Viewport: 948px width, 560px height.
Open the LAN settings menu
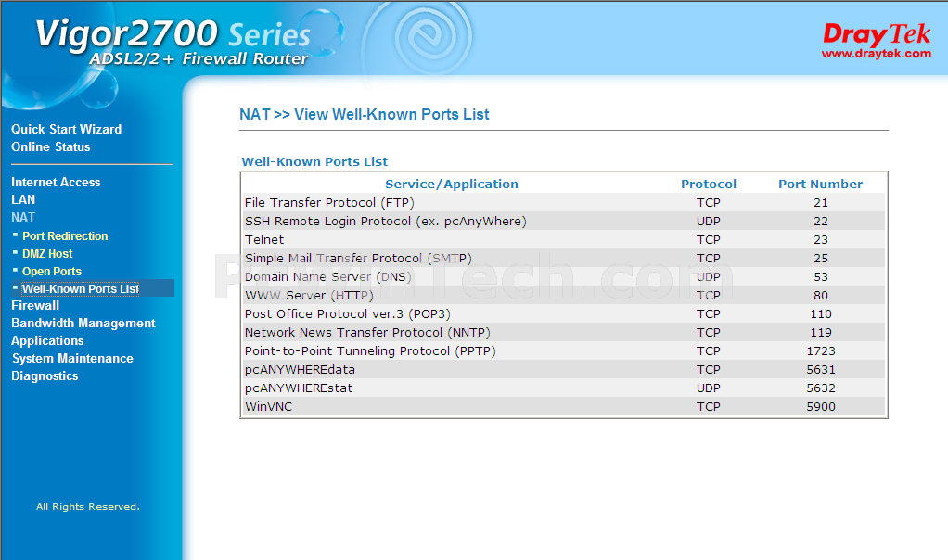click(x=23, y=199)
